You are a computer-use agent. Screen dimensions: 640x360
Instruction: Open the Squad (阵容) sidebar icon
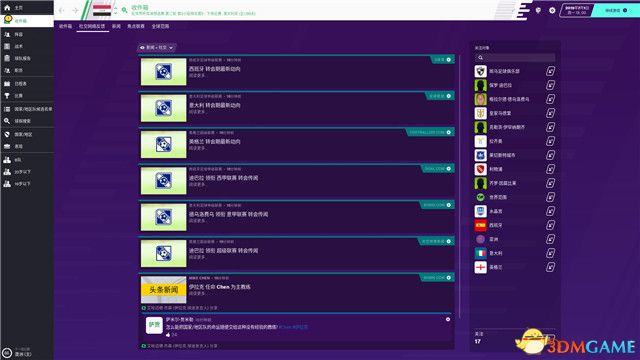[7, 34]
